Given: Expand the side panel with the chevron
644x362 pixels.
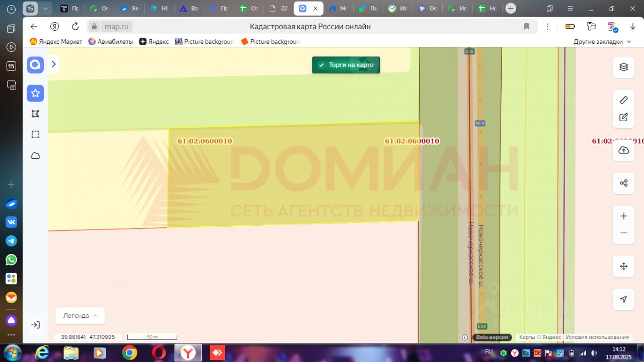Looking at the screenshot, I should [x=54, y=64].
